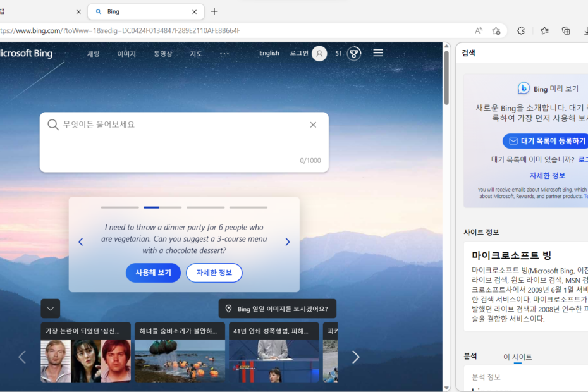Screen dimensions: 588x392
Task: Click the 대기 목록에 등록하기 waitlist button
Action: coord(545,141)
